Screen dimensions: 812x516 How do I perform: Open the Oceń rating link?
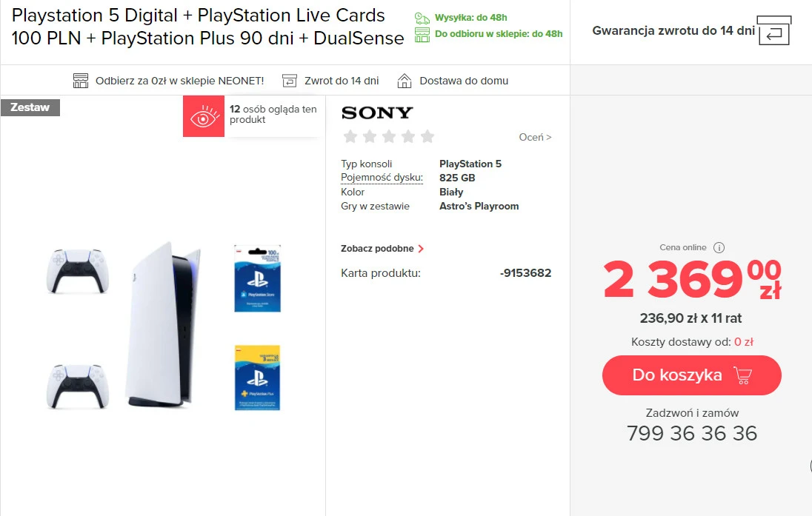pyautogui.click(x=535, y=137)
